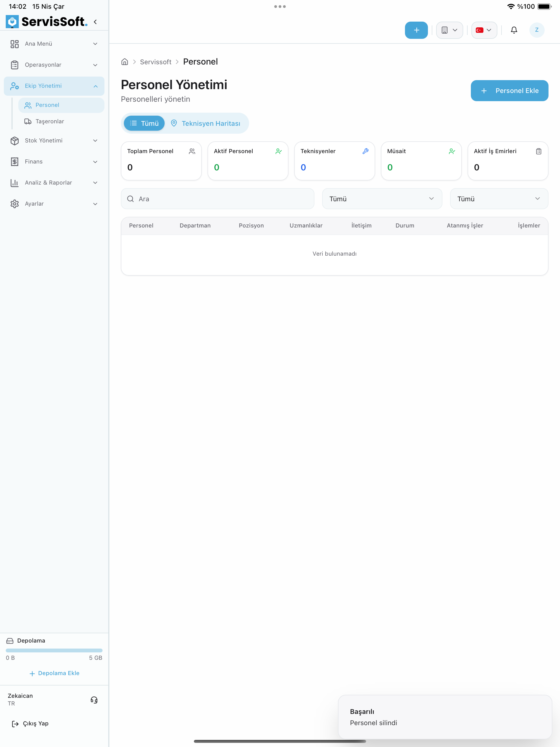Click Aktif Personel user-check icon

[x=279, y=151]
